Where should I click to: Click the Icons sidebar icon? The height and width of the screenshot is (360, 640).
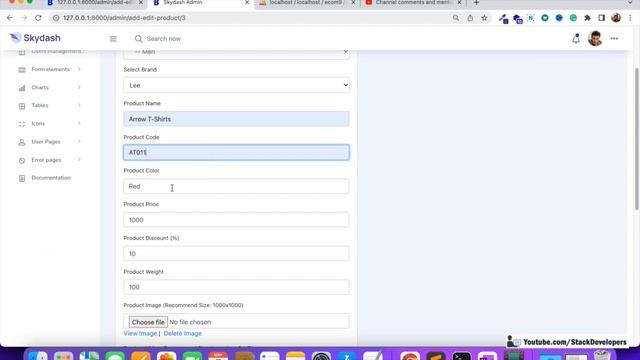pyautogui.click(x=22, y=124)
